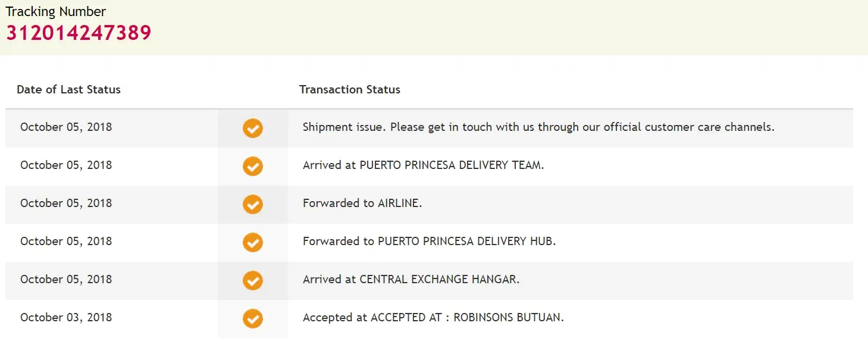Click the Shipment issue status message
Image resolution: width=868 pixels, height=357 pixels.
click(538, 127)
